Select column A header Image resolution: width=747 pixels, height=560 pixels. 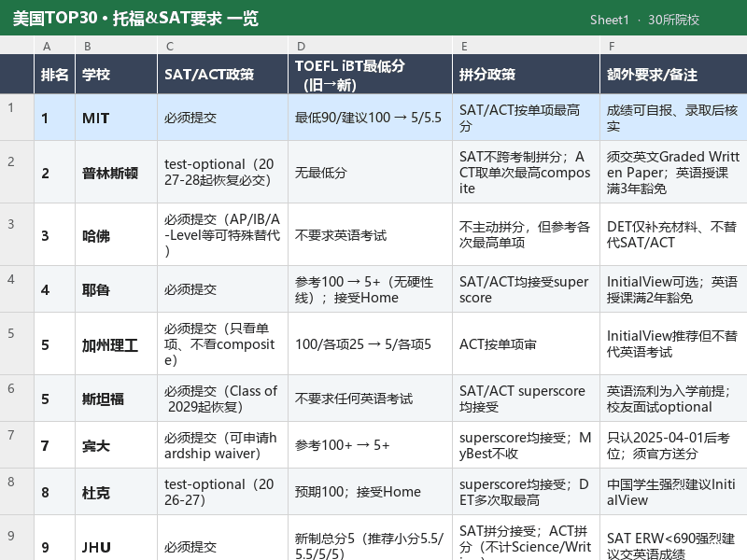pos(54,46)
